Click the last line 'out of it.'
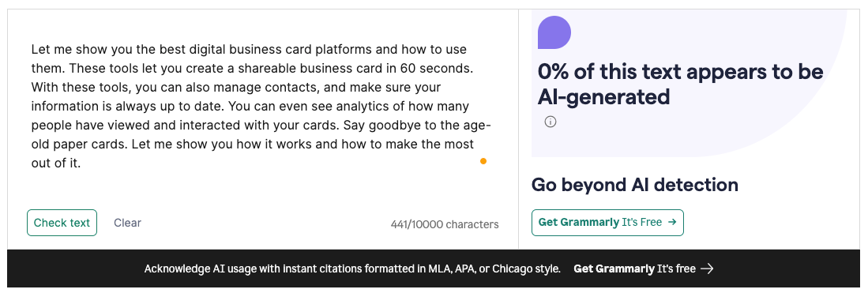Image resolution: width=868 pixels, height=293 pixels. pos(56,163)
